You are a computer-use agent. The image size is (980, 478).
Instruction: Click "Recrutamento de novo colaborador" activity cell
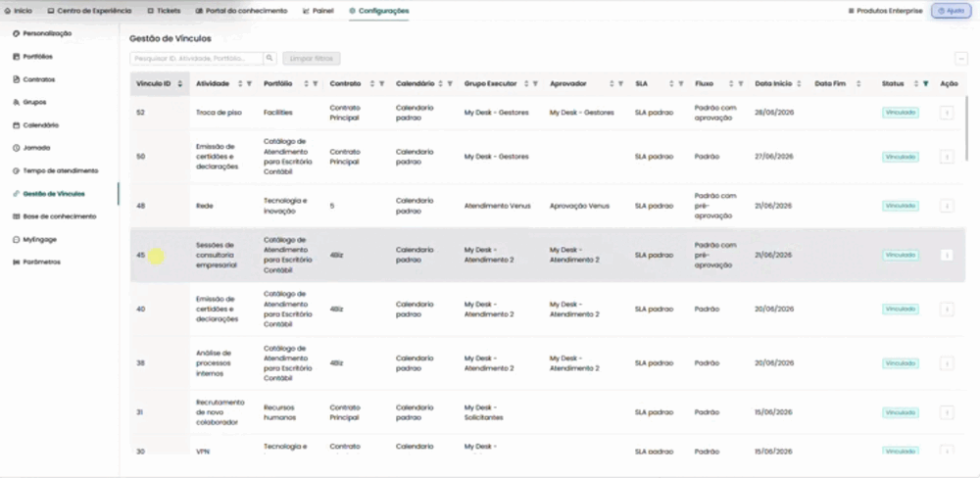coord(220,412)
